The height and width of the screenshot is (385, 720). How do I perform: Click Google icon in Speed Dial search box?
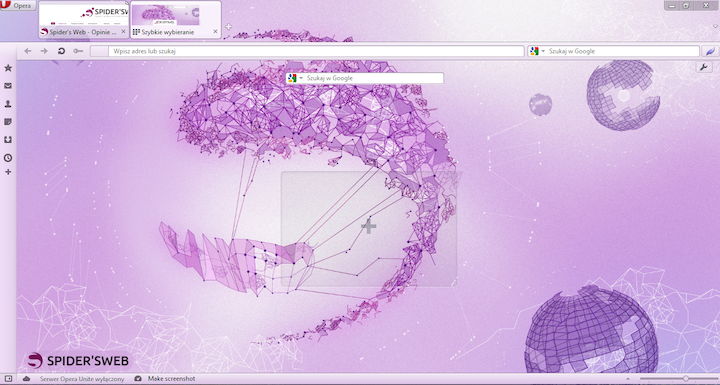point(292,78)
